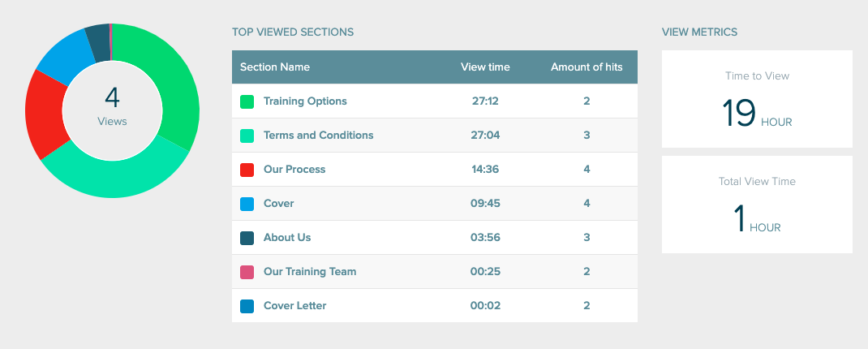Sort by Section Name column header
The height and width of the screenshot is (349, 868).
[274, 67]
